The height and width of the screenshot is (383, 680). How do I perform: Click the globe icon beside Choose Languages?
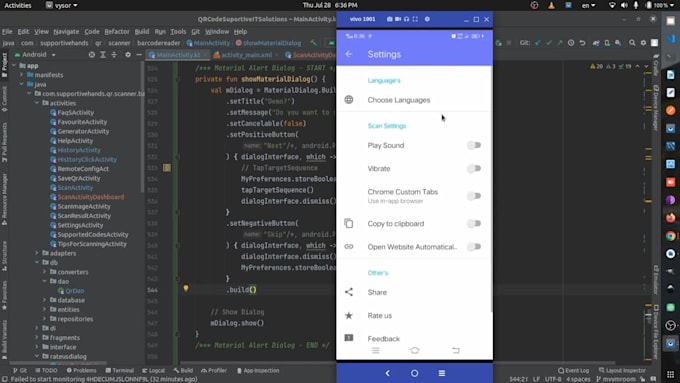pos(349,100)
